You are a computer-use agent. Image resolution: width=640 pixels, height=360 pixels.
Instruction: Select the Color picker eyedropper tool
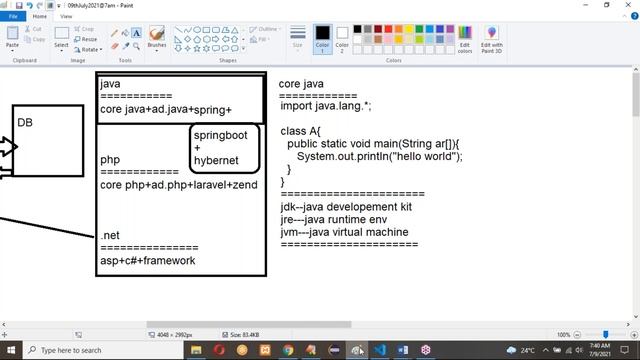coord(125,47)
